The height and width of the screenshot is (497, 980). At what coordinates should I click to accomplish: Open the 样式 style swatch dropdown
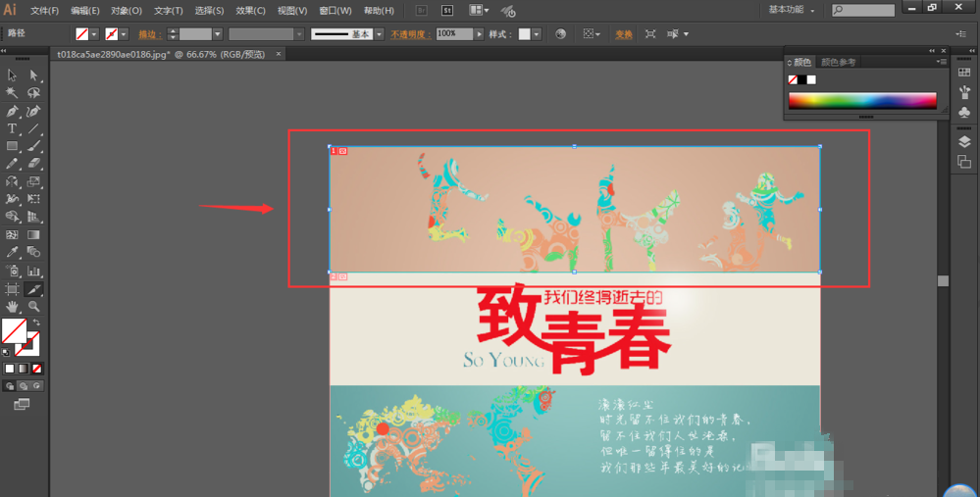537,34
